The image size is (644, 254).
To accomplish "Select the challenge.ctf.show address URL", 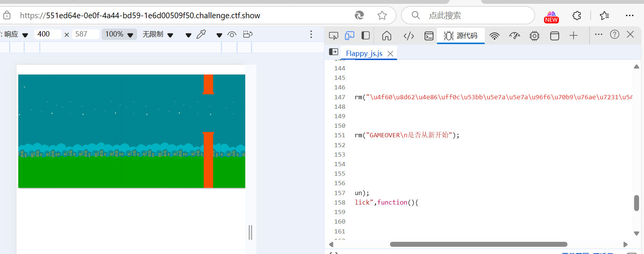I will click(140, 16).
